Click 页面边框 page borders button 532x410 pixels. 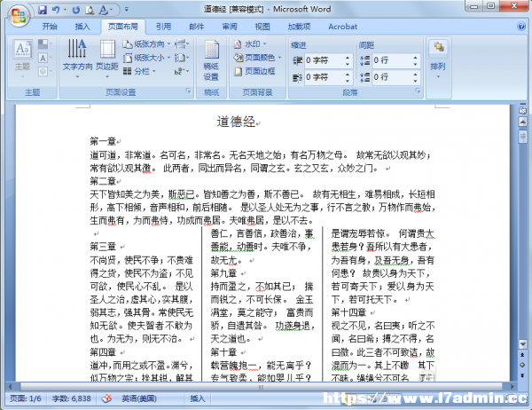pos(254,71)
